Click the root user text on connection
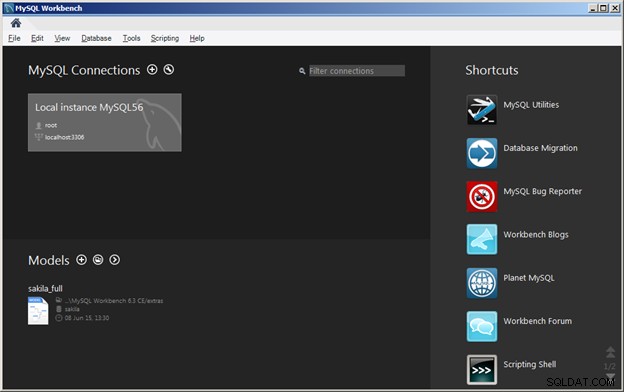Screen dimensions: 624x392 tap(51, 125)
